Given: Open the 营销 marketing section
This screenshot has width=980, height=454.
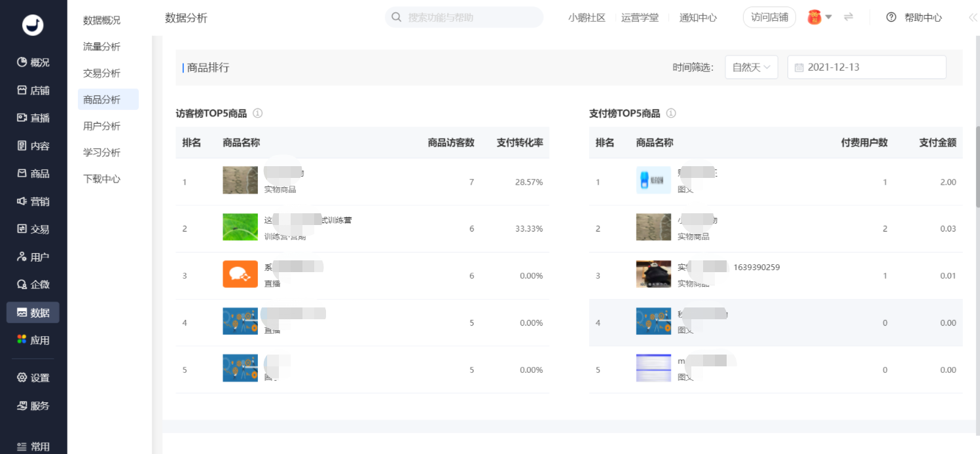Looking at the screenshot, I should [x=33, y=201].
